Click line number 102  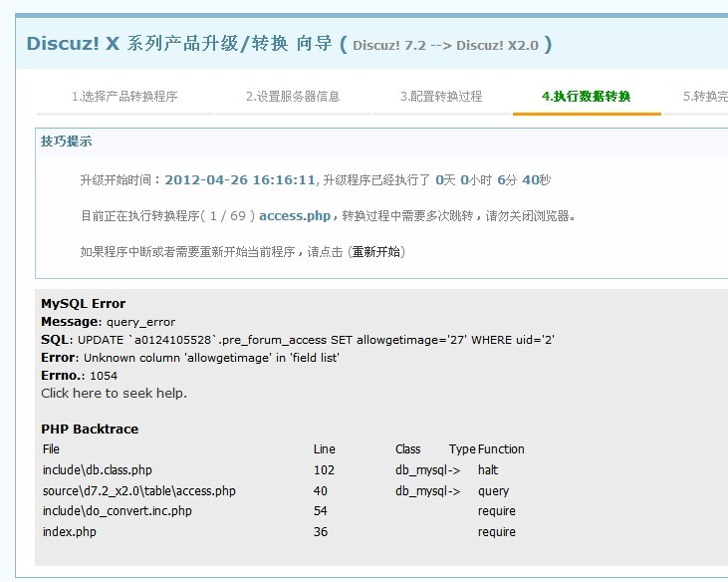(324, 470)
